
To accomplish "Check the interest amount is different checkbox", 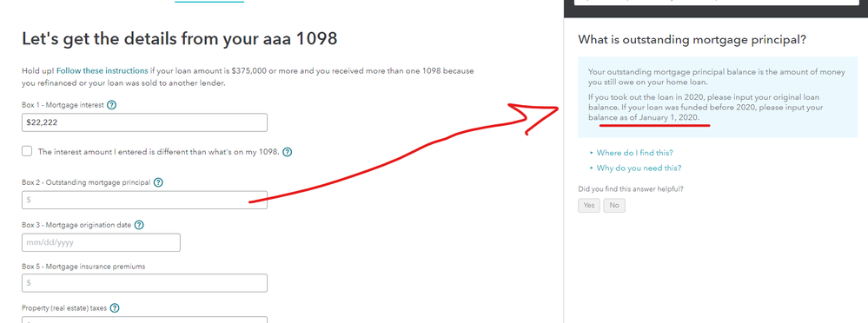I will pyautogui.click(x=27, y=151).
